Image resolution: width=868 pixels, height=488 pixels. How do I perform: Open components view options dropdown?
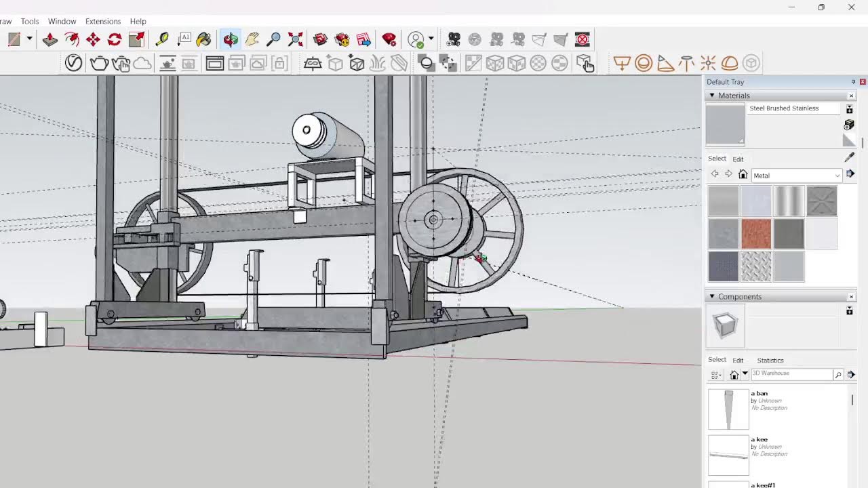click(716, 374)
